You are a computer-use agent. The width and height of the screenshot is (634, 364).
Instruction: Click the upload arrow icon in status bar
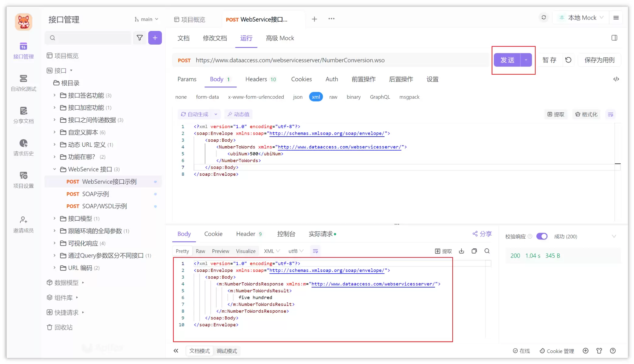(585, 351)
